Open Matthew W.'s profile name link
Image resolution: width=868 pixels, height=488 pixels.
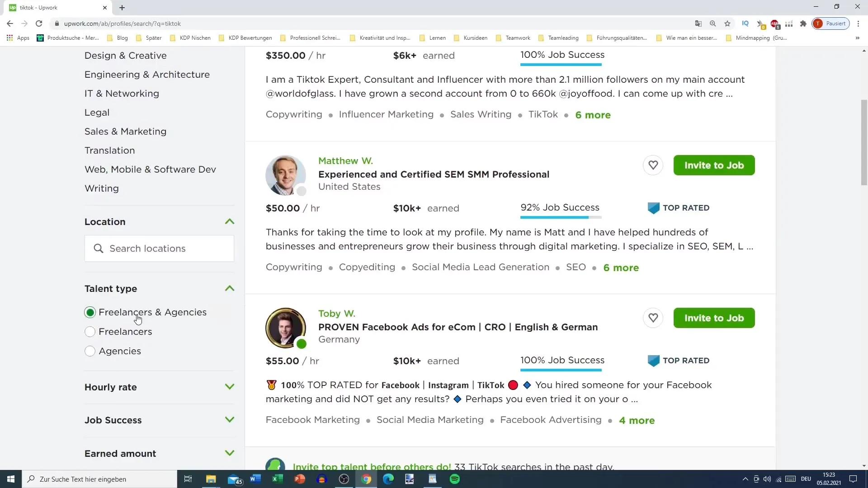[345, 161]
